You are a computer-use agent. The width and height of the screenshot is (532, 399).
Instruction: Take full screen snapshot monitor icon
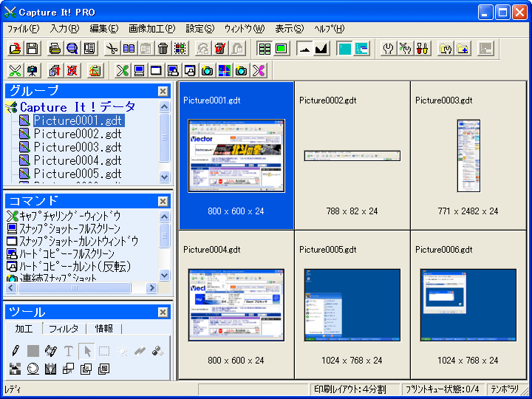tap(139, 71)
